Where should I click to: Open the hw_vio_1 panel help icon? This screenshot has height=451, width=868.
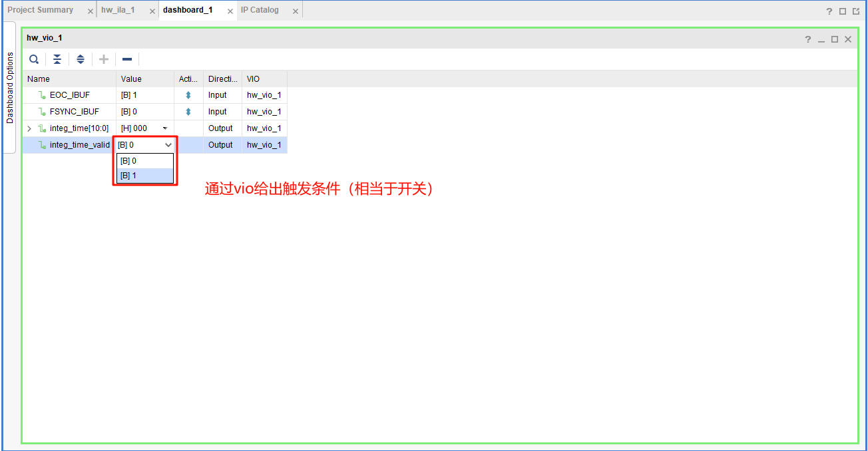pos(807,39)
